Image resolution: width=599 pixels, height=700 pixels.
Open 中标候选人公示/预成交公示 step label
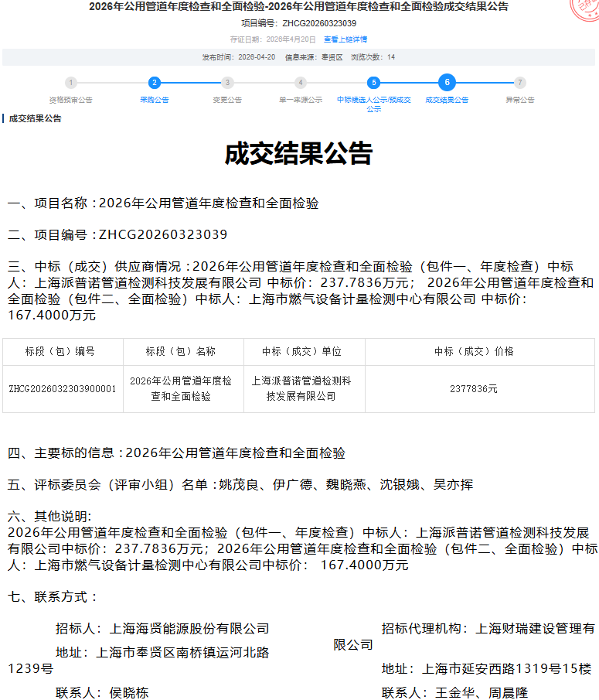pyautogui.click(x=373, y=104)
